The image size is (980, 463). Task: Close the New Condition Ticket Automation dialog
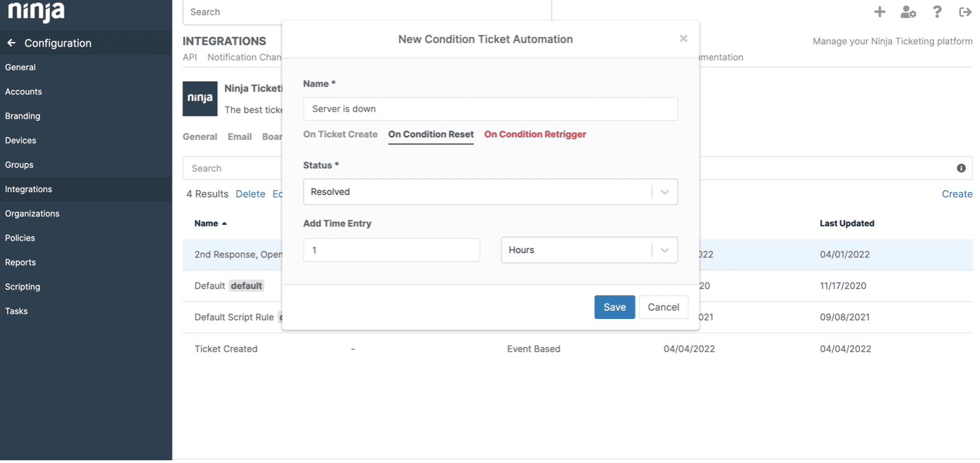click(x=683, y=38)
